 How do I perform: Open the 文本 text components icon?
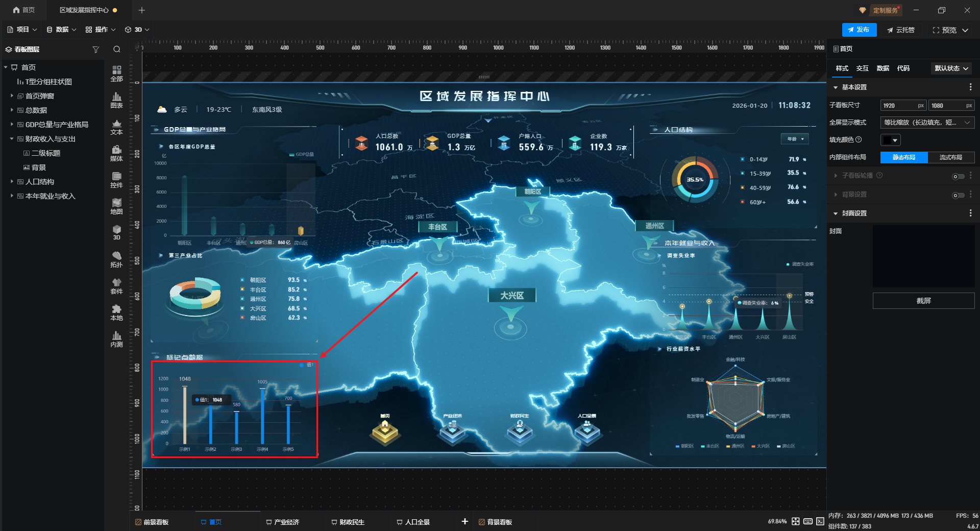click(x=116, y=126)
